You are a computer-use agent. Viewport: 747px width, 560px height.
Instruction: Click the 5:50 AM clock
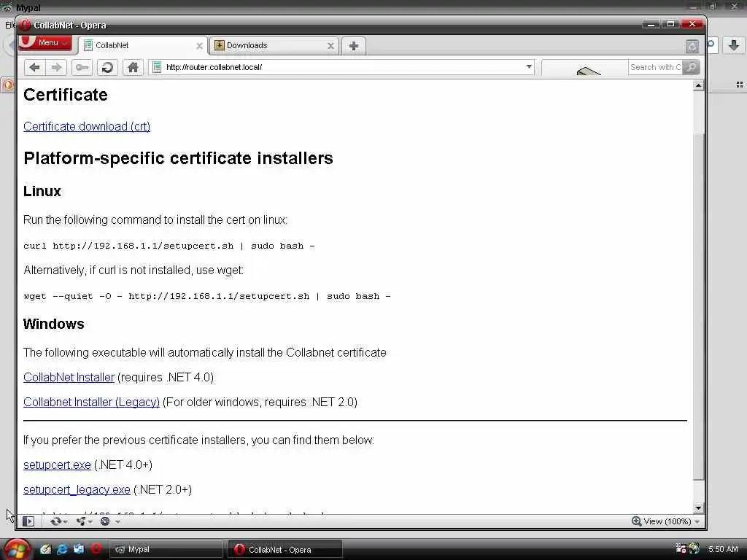point(723,549)
